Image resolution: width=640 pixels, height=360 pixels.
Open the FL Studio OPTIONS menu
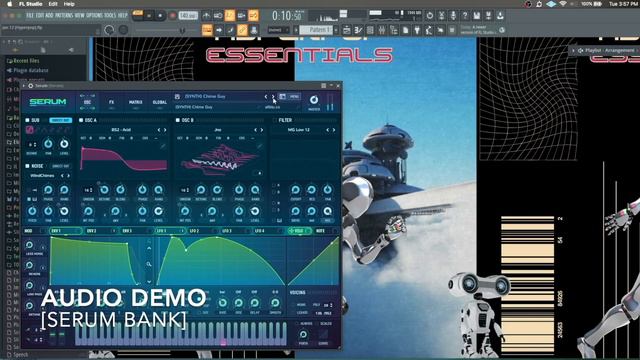pos(95,16)
